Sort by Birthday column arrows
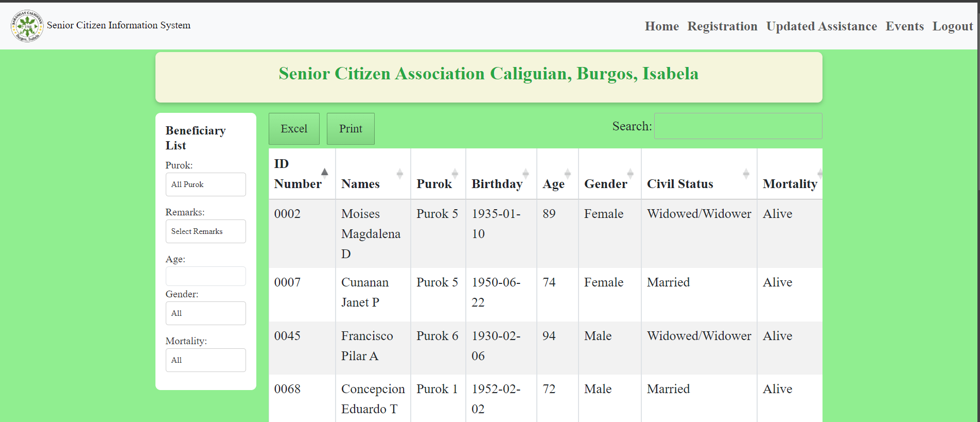 coord(526,174)
